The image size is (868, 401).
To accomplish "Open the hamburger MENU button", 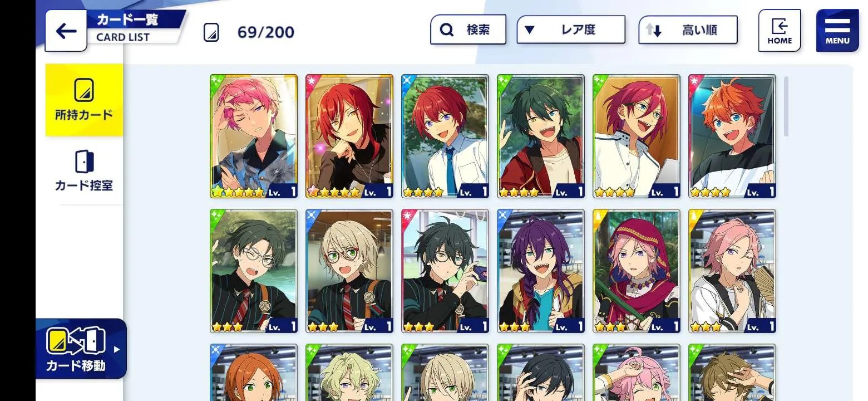I will pyautogui.click(x=837, y=31).
